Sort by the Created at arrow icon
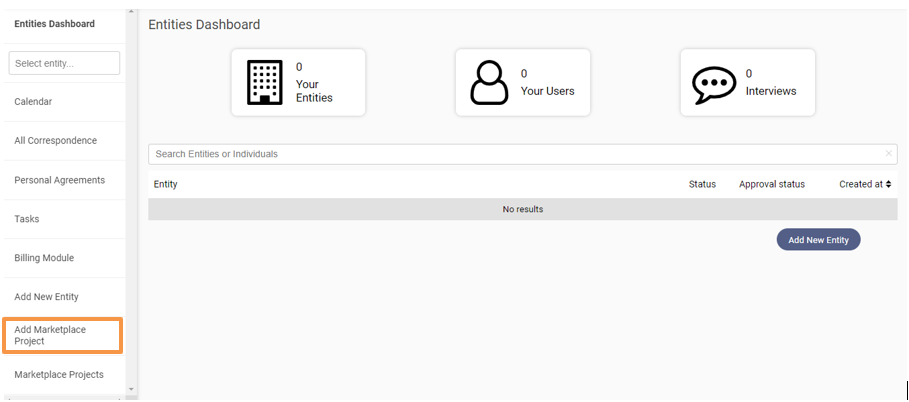 [888, 184]
